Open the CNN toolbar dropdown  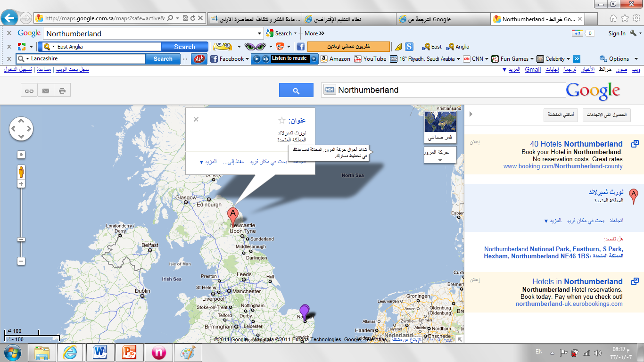click(487, 59)
